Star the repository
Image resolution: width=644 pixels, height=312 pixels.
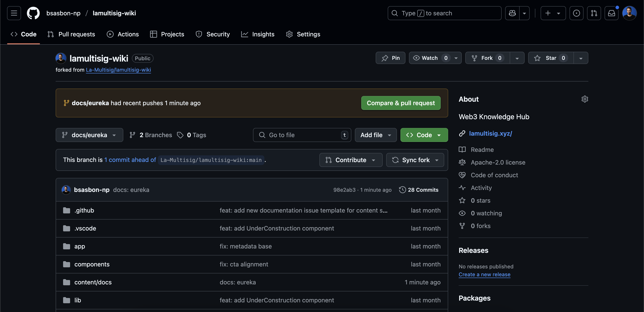pos(551,58)
